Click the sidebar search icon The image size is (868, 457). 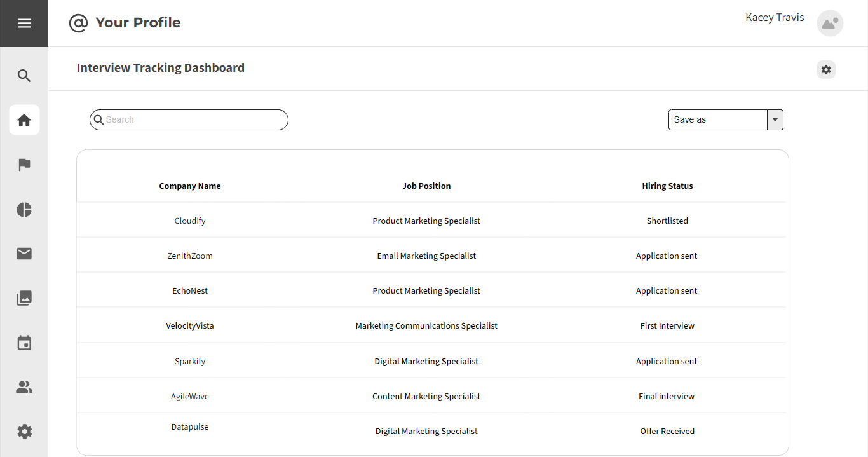(24, 76)
